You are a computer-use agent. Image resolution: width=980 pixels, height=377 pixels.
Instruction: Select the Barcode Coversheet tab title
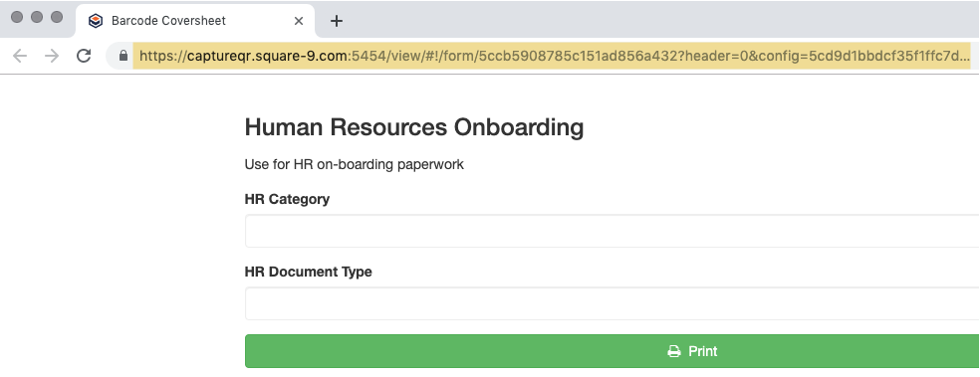pos(168,21)
